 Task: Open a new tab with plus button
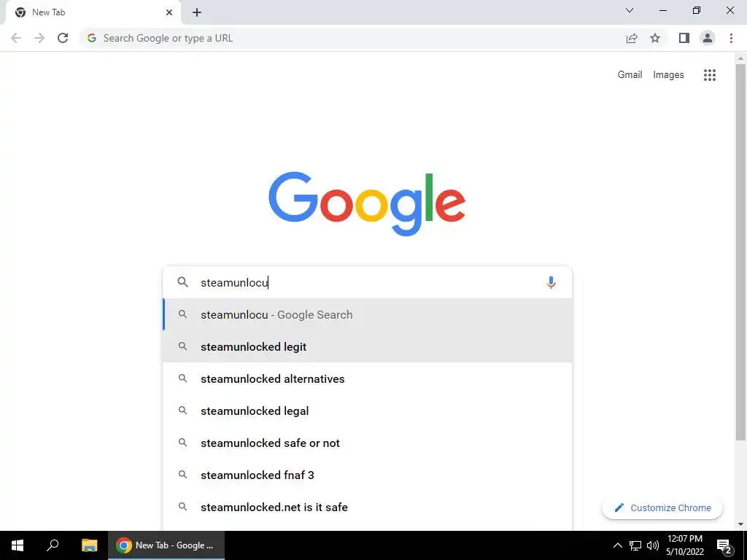point(197,13)
